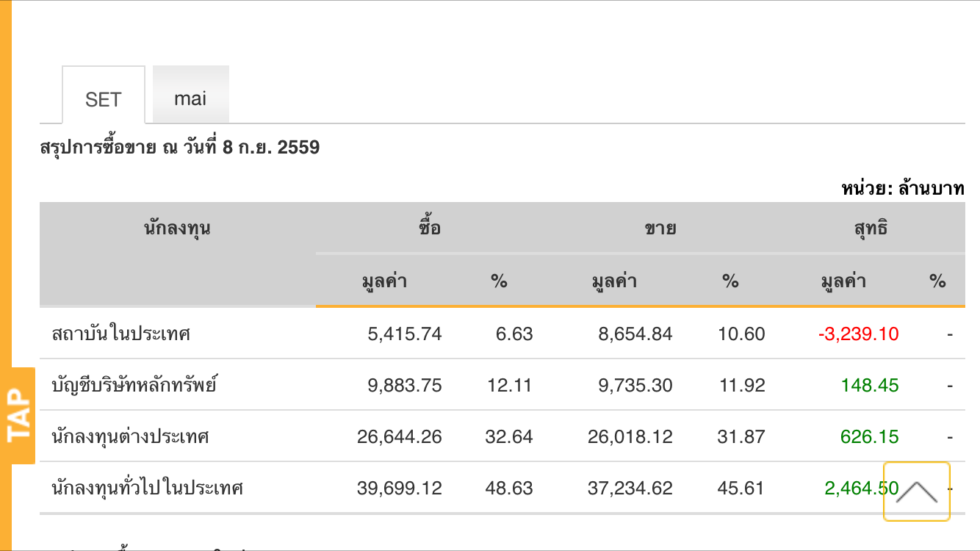Click the green net value 626.15
This screenshot has width=980, height=551.
pyautogui.click(x=870, y=436)
